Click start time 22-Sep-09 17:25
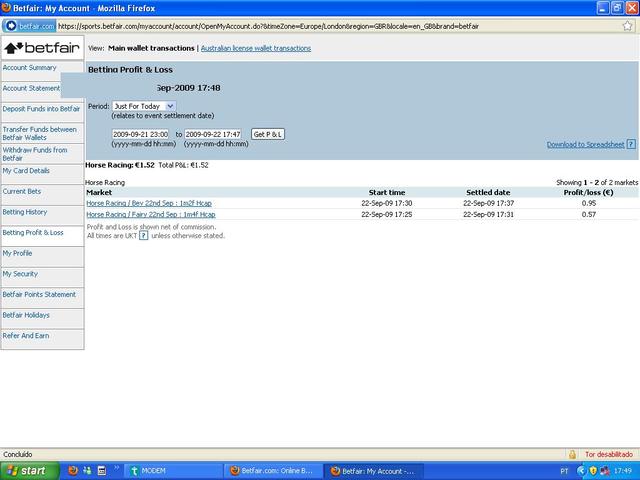The image size is (640, 480). [x=387, y=214]
